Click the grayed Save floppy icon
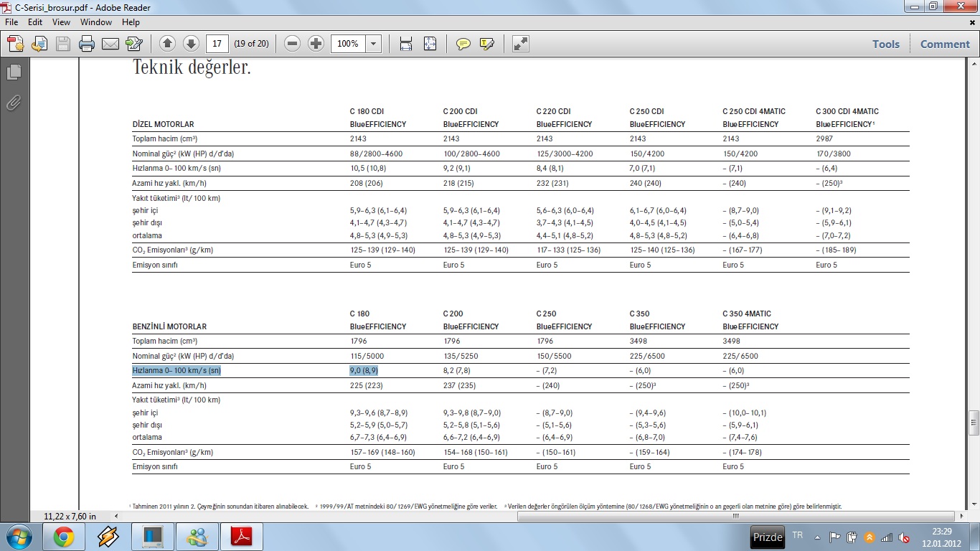The image size is (980, 551). coord(63,44)
